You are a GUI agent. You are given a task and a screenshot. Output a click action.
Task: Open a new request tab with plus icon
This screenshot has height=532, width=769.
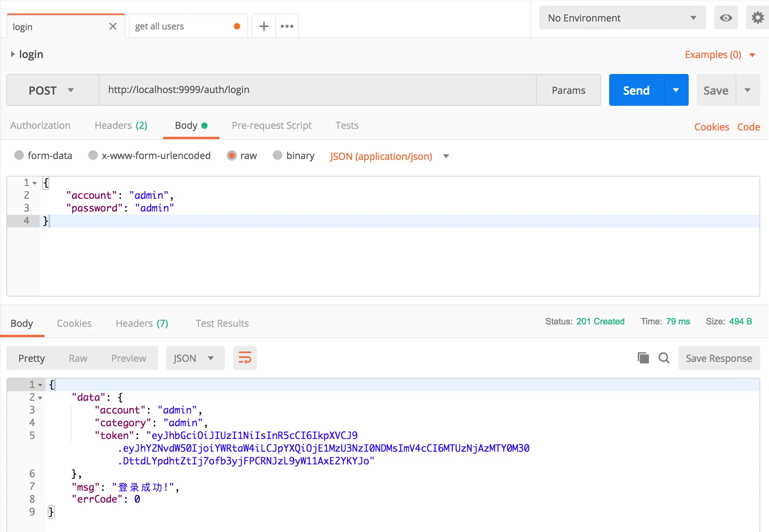pos(264,26)
